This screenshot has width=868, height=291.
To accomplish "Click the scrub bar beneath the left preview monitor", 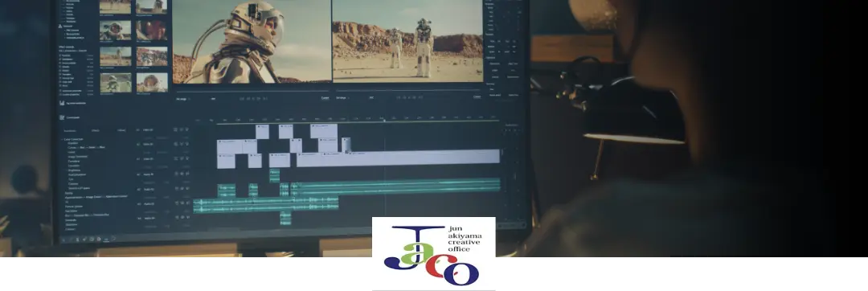I will (x=252, y=91).
